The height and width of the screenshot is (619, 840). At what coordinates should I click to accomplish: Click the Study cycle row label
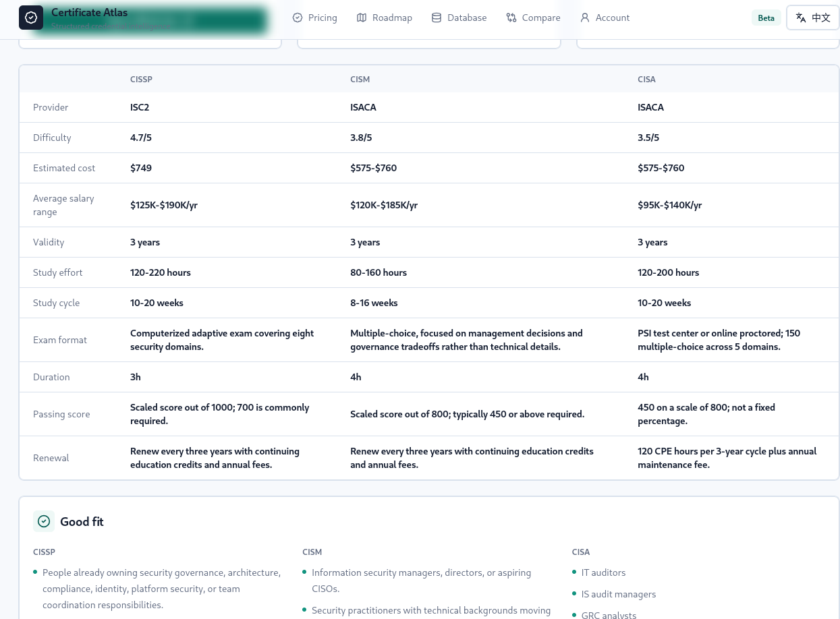coord(56,303)
